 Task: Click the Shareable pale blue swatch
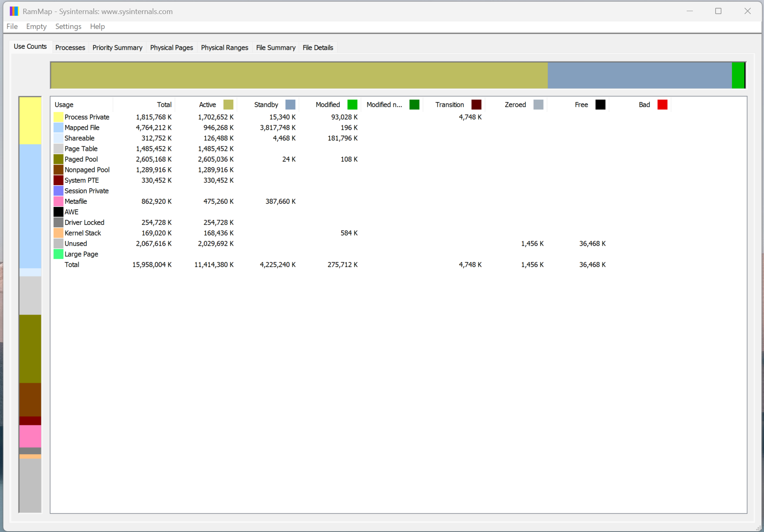(x=58, y=138)
